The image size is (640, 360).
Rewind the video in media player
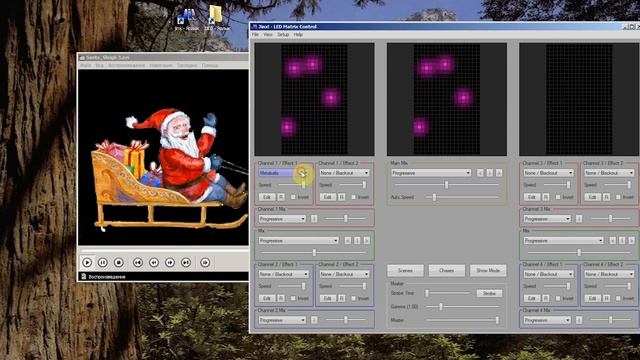click(x=154, y=262)
